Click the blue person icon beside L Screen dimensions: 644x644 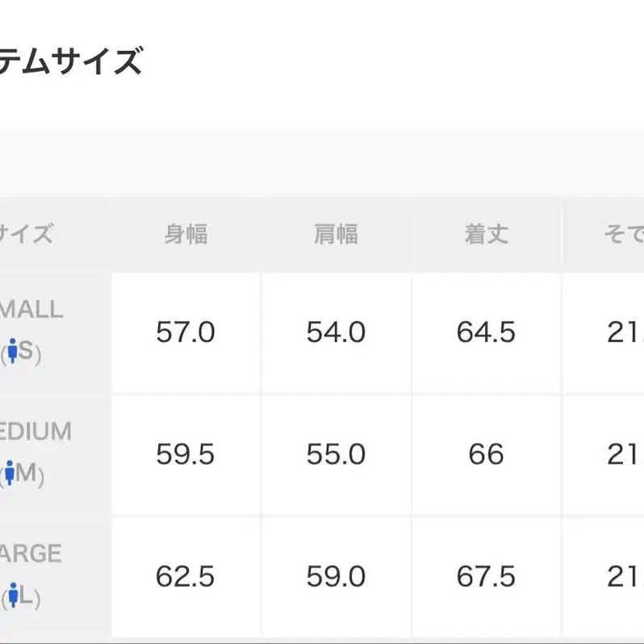click(x=12, y=596)
